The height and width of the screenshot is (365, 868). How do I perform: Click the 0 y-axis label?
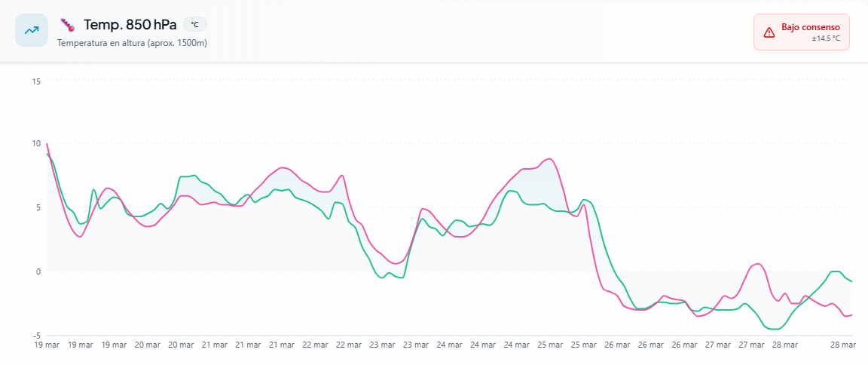coord(38,271)
